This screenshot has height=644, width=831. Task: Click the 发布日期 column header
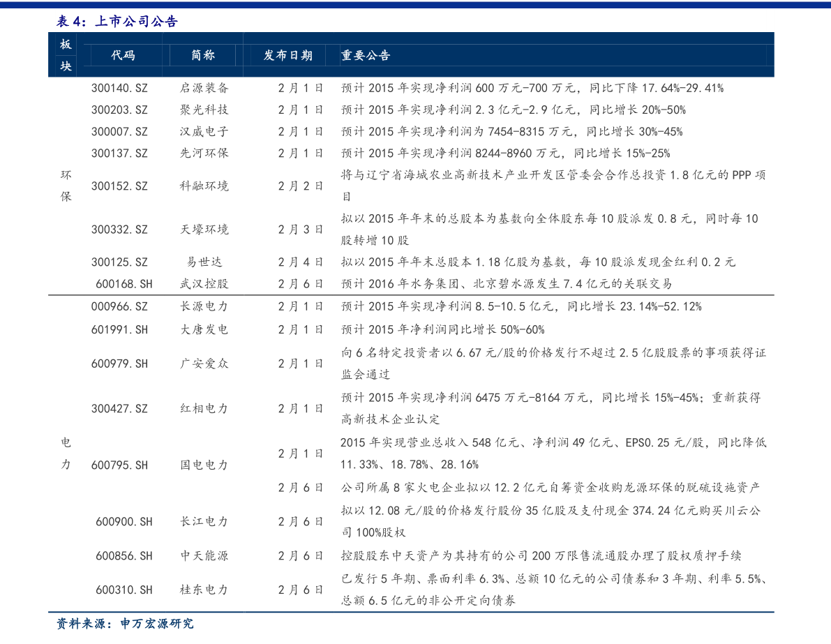[x=287, y=56]
